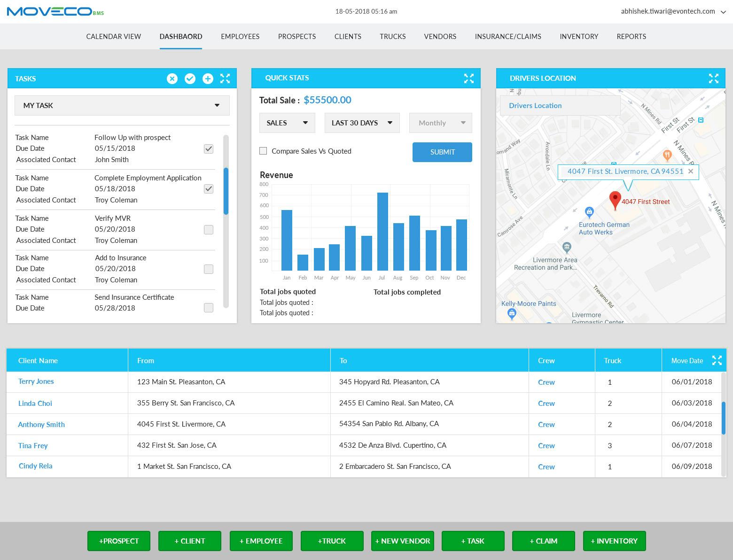Screen dimensions: 733x560
Task: Open the REPORTS section
Action: coord(631,37)
